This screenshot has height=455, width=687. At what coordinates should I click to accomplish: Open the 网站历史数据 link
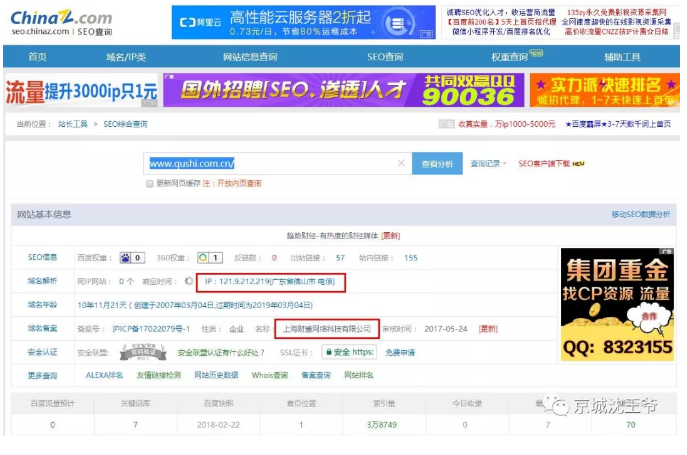(216, 375)
